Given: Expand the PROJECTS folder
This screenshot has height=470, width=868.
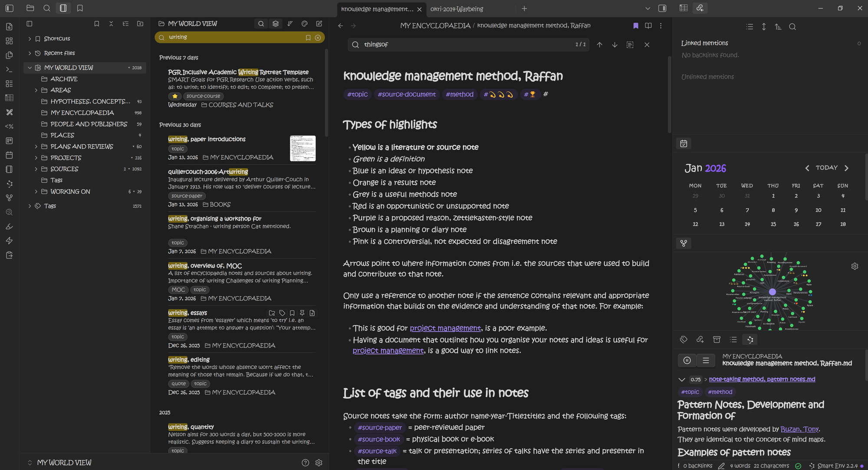Looking at the screenshot, I should coord(36,158).
